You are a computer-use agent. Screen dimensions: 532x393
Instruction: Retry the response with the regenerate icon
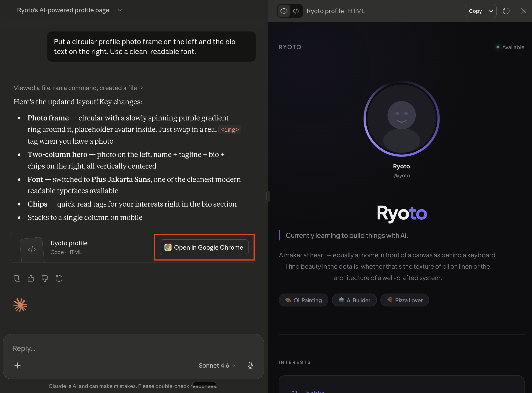coord(59,278)
